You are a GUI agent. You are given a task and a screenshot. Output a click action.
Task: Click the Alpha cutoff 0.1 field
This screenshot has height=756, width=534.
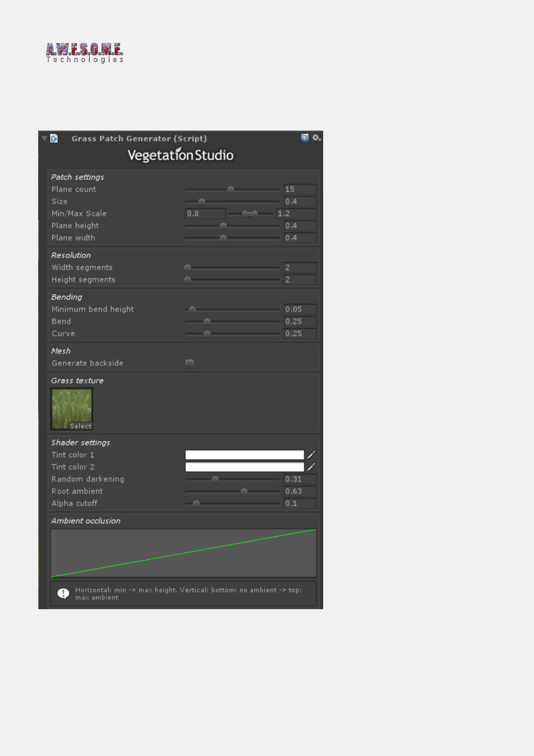[x=300, y=503]
